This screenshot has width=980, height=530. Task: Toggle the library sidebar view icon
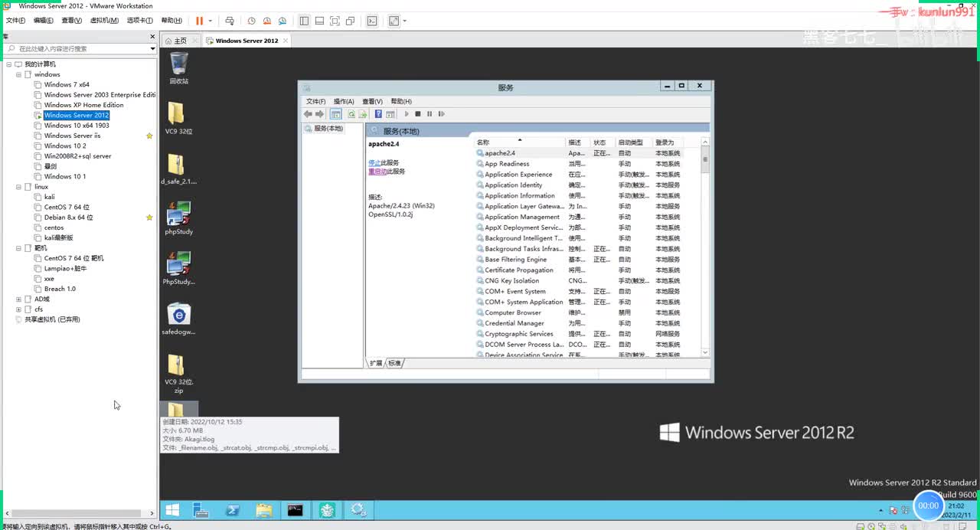pyautogui.click(x=304, y=21)
